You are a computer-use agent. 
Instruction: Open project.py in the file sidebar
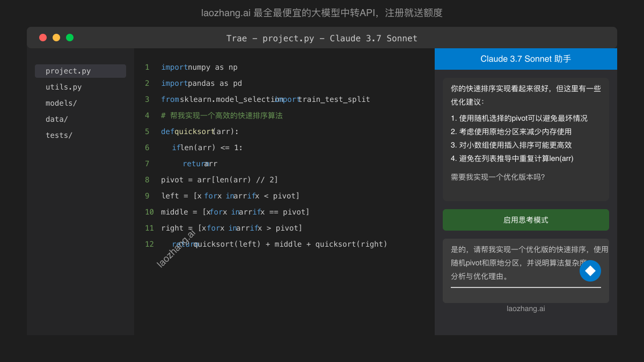(x=80, y=71)
